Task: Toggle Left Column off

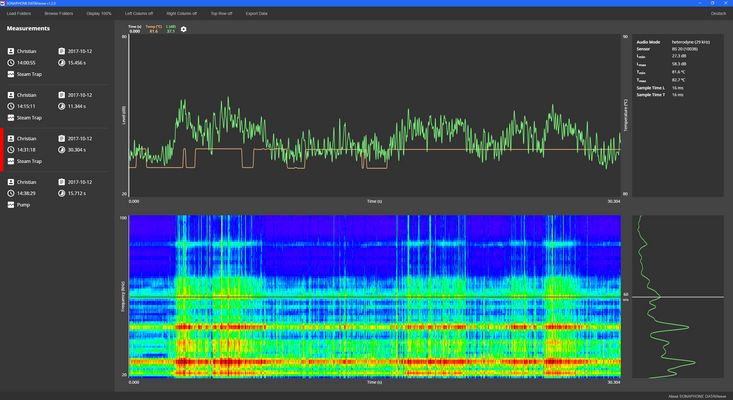Action: pyautogui.click(x=139, y=14)
